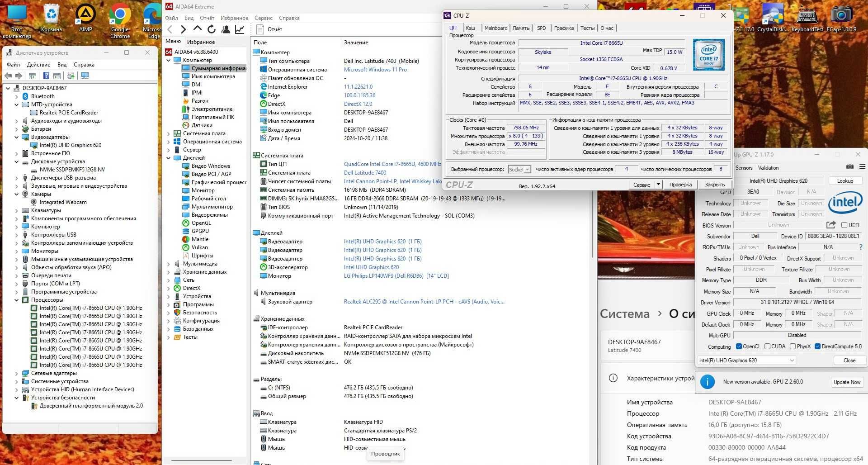The height and width of the screenshot is (465, 868).
Task: Click the forward arrow in AIDA64 toolbar
Action: point(183,29)
